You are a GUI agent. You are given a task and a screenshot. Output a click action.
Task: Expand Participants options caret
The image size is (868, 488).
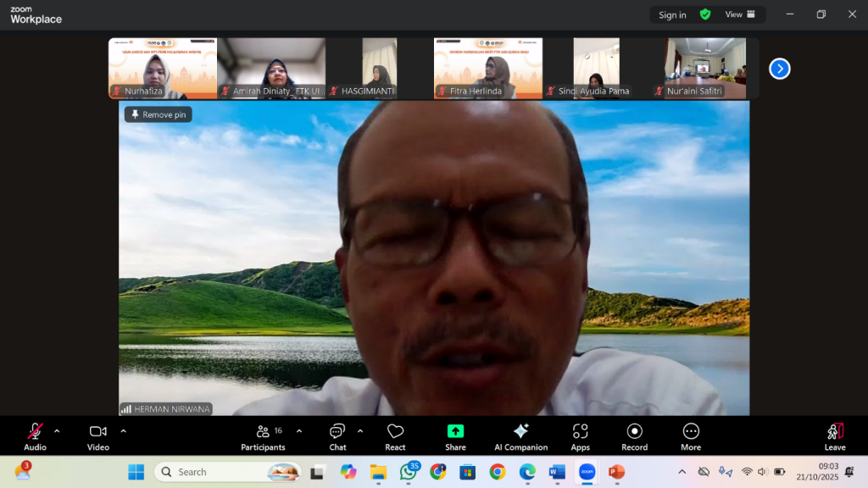point(298,430)
